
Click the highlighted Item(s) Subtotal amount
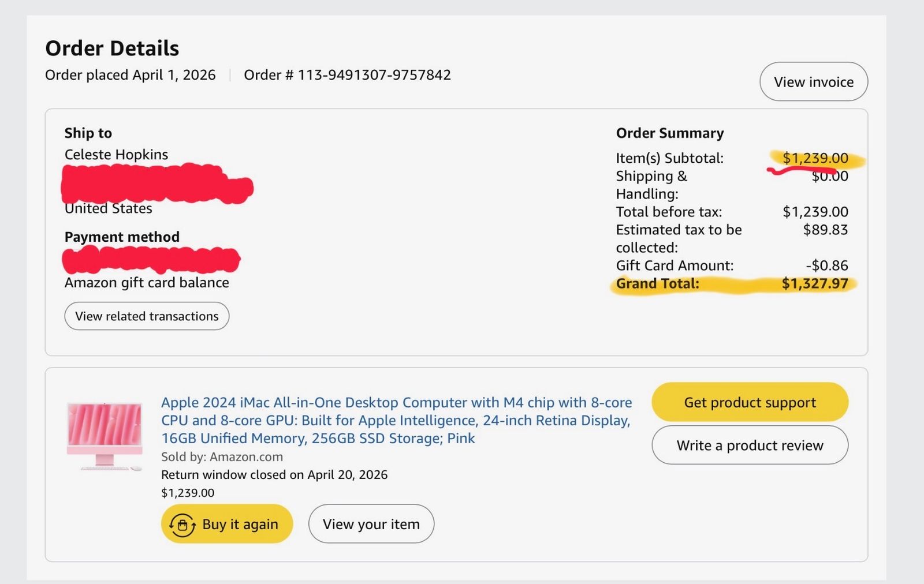point(815,158)
